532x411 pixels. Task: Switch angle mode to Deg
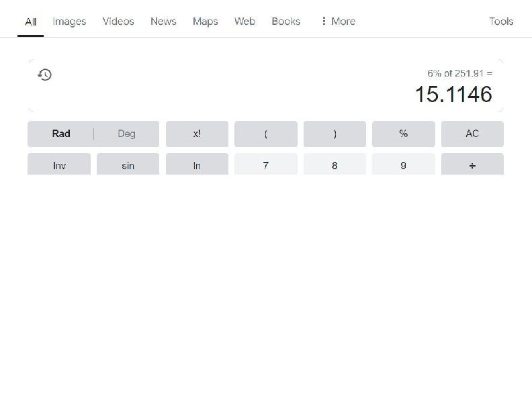(x=126, y=134)
